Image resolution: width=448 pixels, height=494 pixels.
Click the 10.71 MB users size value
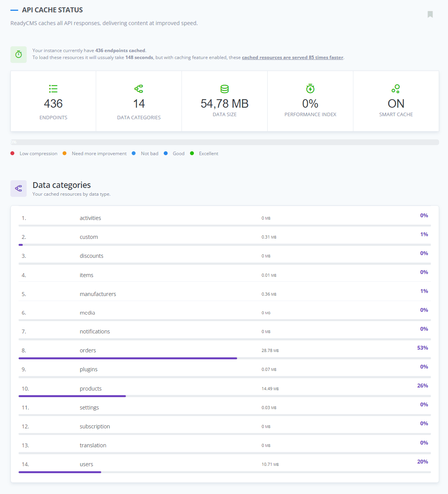click(270, 464)
